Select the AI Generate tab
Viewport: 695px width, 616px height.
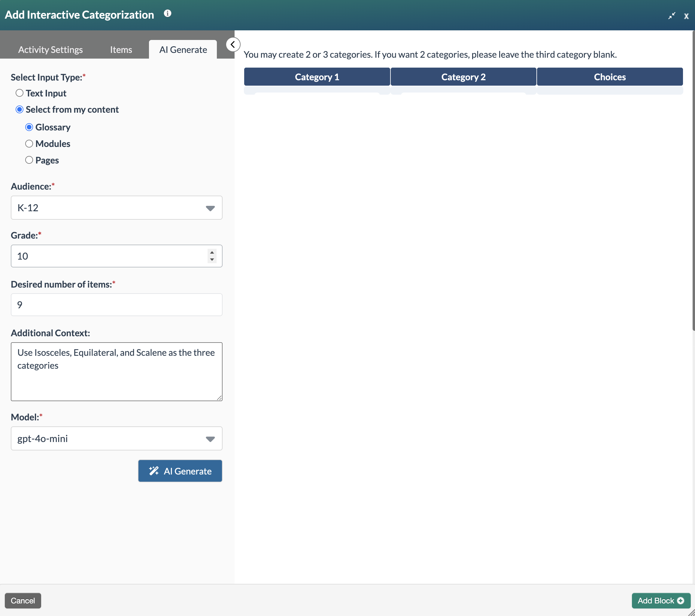click(x=183, y=50)
